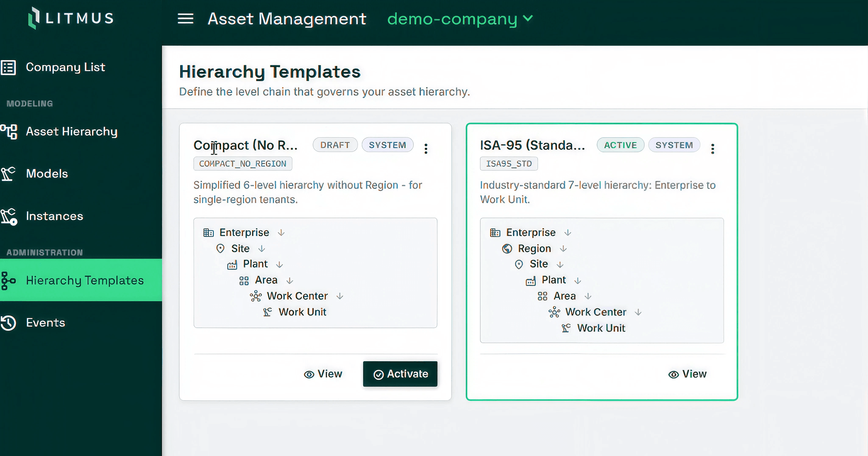Click Compact (No R... template title
868x456 pixels.
[246, 145]
